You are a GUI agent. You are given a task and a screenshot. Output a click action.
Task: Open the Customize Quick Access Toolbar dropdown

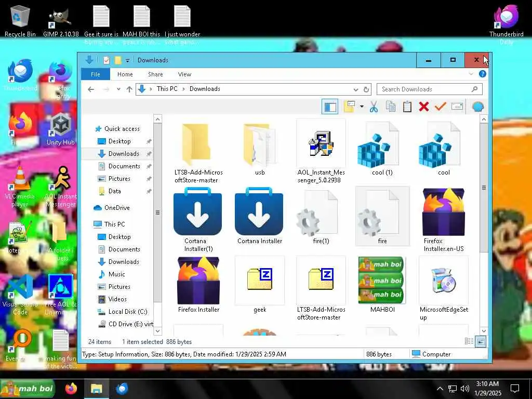[127, 61]
